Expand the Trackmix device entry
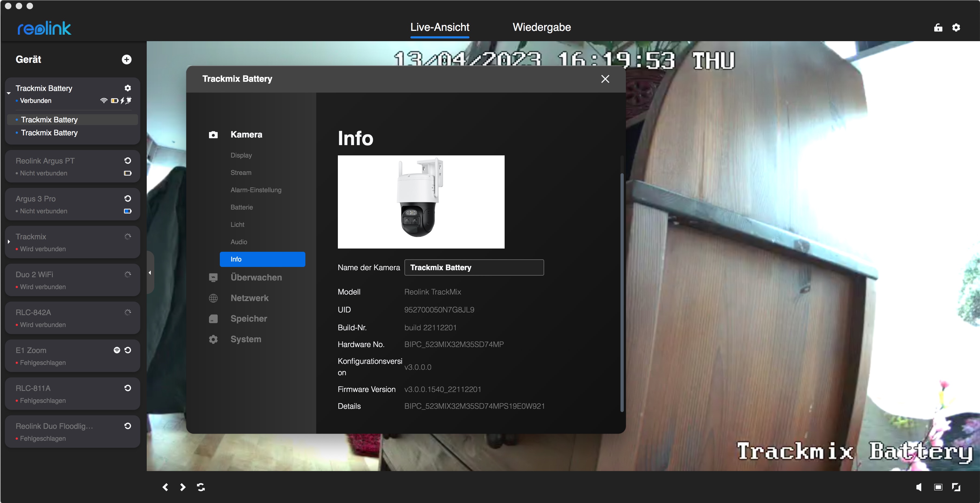 (9, 242)
